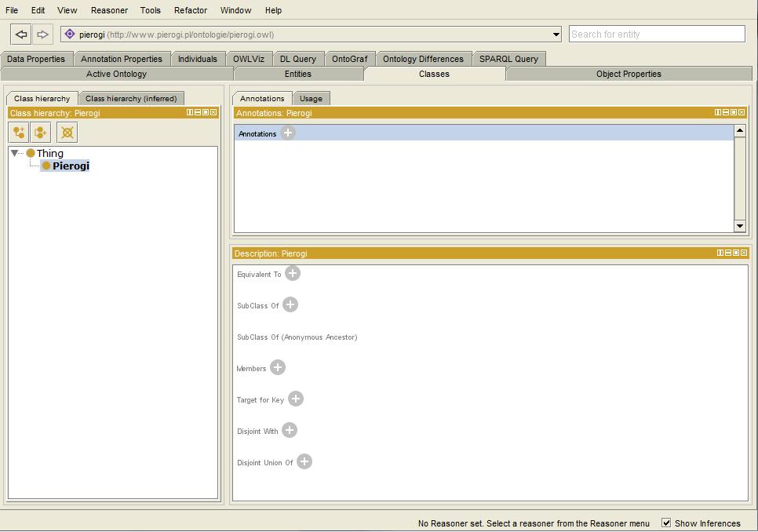Split Description panel vertically icon
This screenshot has width=758, height=532.
pyautogui.click(x=728, y=253)
